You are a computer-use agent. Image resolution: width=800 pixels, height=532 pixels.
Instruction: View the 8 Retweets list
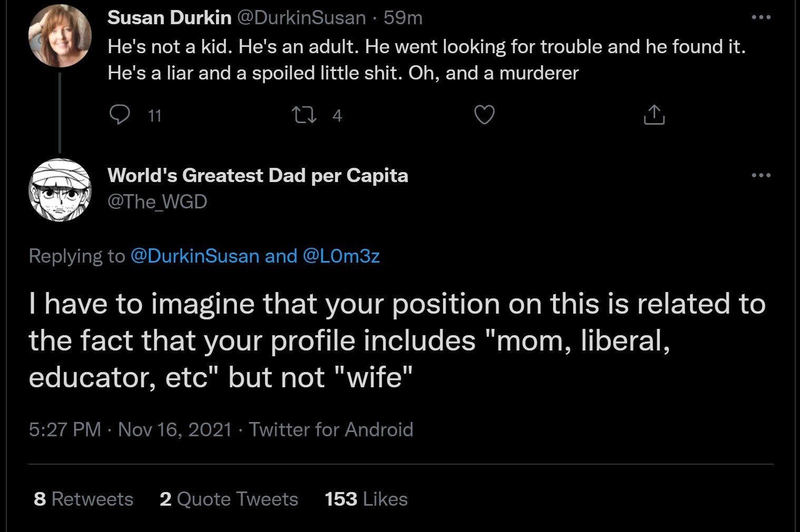[83, 499]
